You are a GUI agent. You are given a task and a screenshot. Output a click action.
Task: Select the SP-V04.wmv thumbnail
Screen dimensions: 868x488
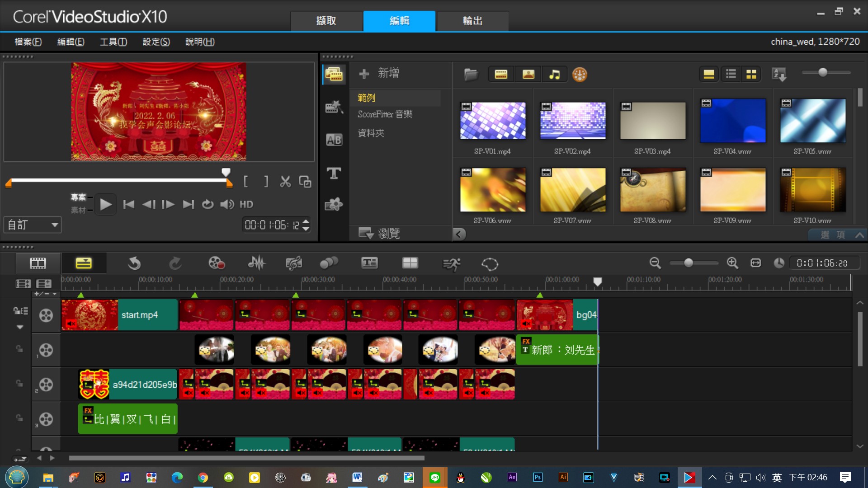(732, 121)
